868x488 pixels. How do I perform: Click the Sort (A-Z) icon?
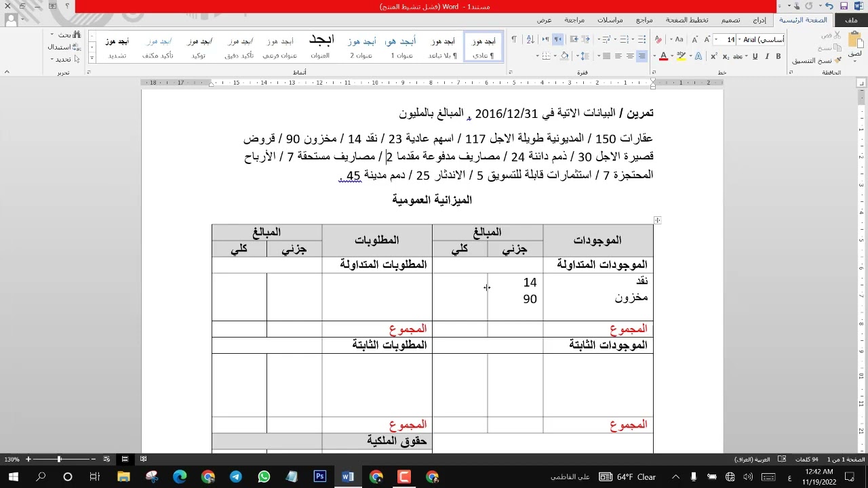(x=530, y=40)
